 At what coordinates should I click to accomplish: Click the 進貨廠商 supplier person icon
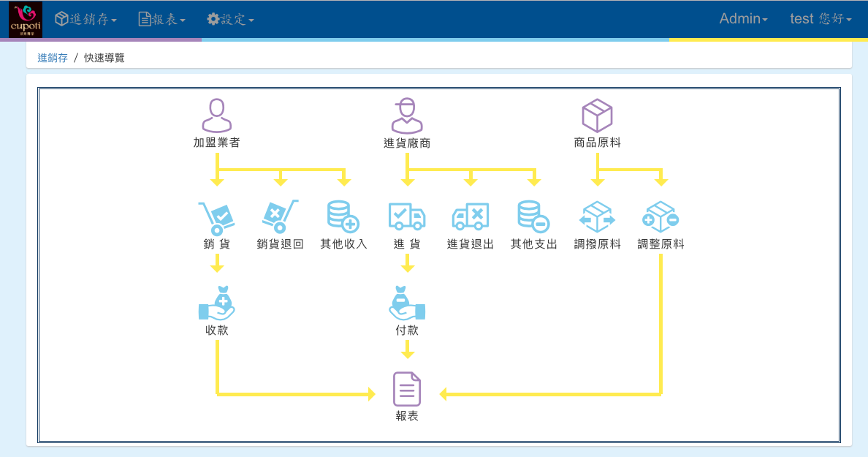pos(407,116)
